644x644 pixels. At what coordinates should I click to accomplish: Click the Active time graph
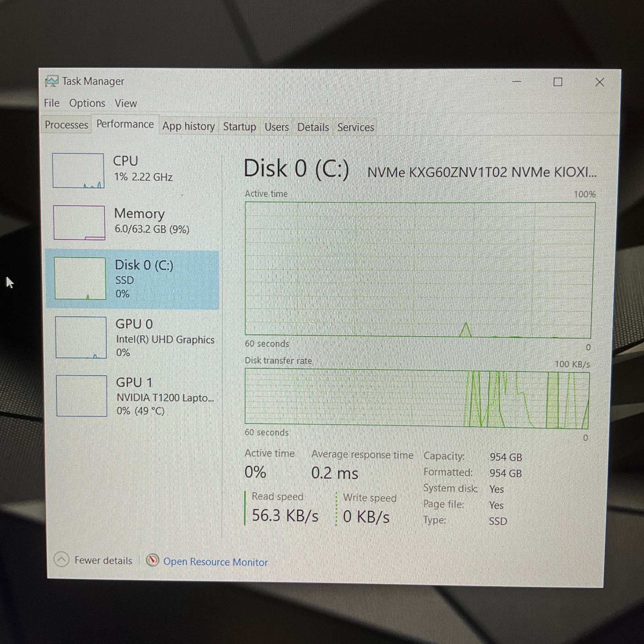pyautogui.click(x=419, y=269)
